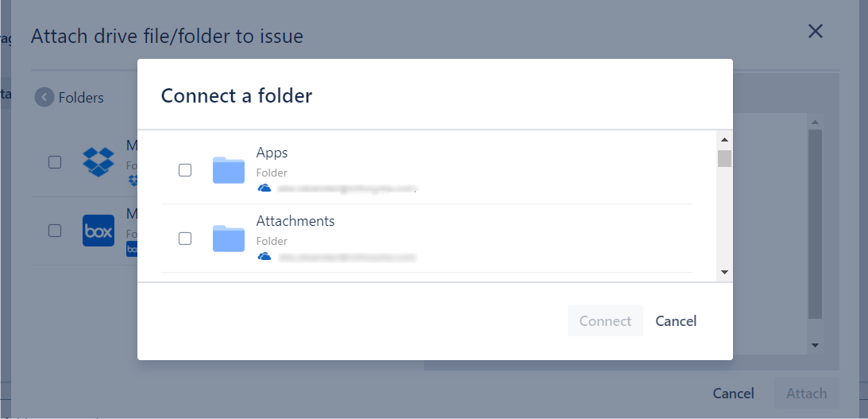Click the Attachments folder icon

pos(229,239)
